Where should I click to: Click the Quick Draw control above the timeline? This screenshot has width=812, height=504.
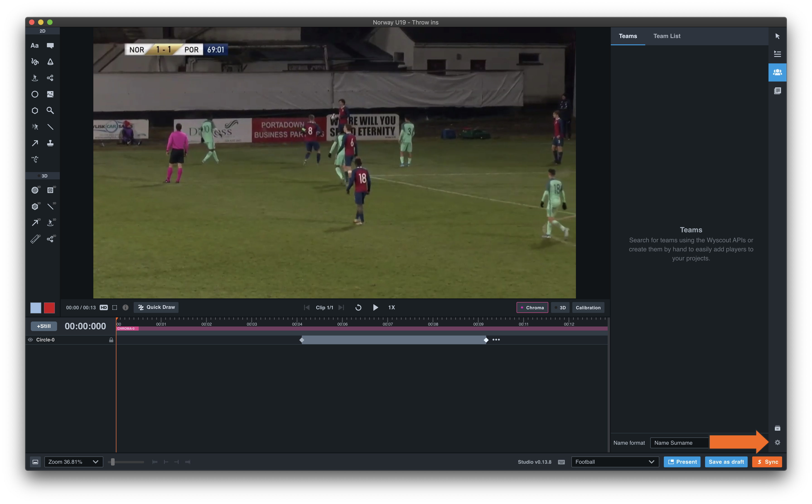coord(156,307)
